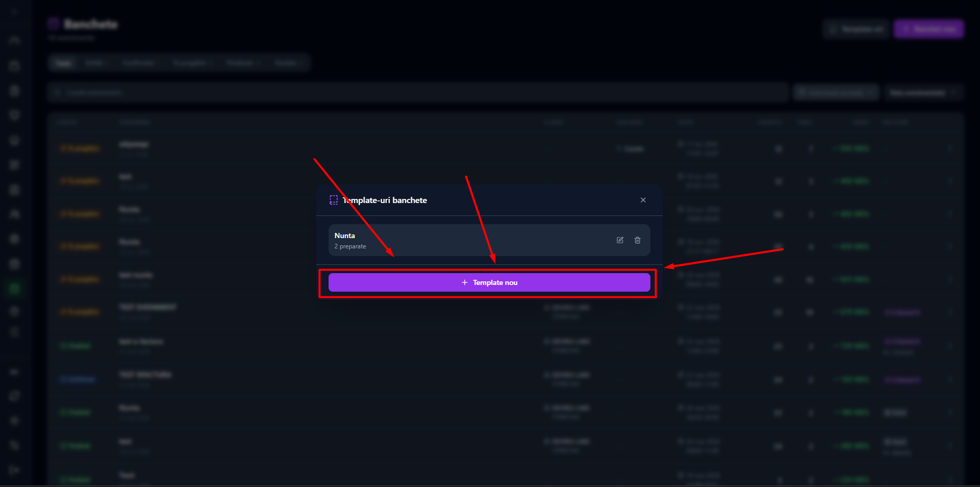Click the logout icon at sidebar bottom
This screenshot has width=980, height=487.
14,469
